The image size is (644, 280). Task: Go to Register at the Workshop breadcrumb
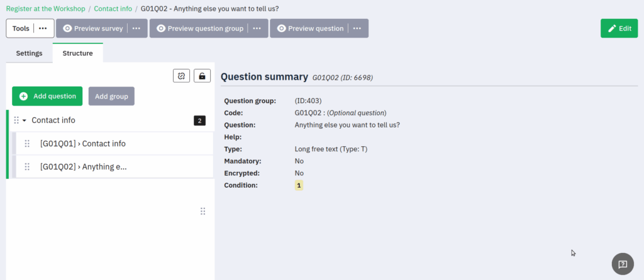46,9
